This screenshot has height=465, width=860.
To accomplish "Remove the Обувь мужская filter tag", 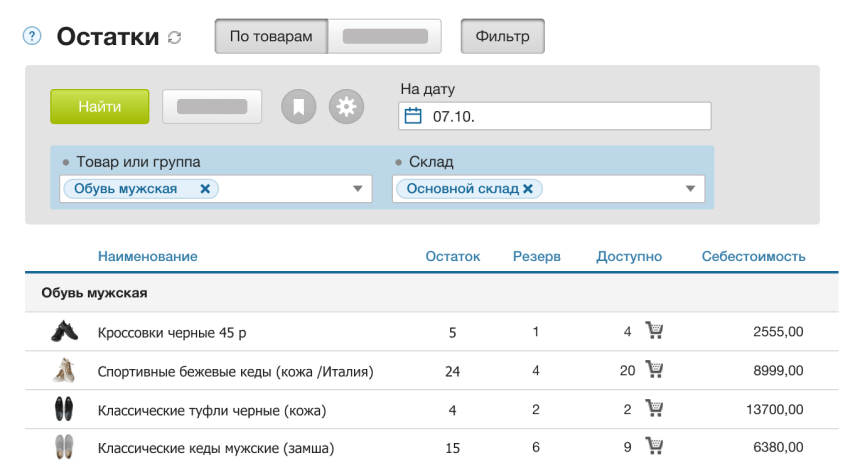I will [205, 189].
